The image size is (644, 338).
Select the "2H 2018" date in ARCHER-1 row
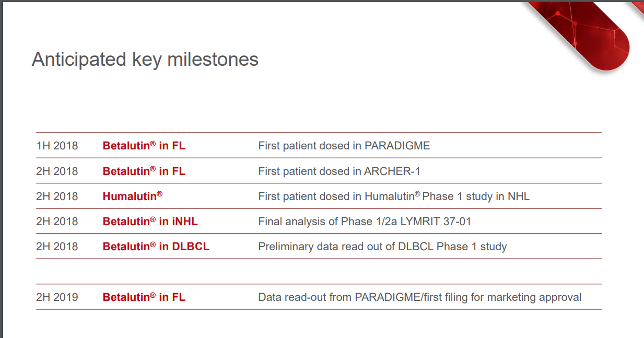point(57,171)
